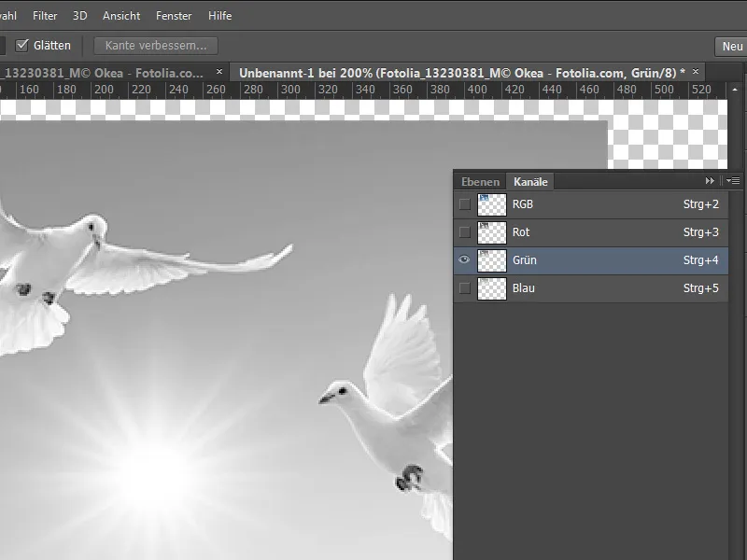Click the Rot channel thumbnail

492,232
